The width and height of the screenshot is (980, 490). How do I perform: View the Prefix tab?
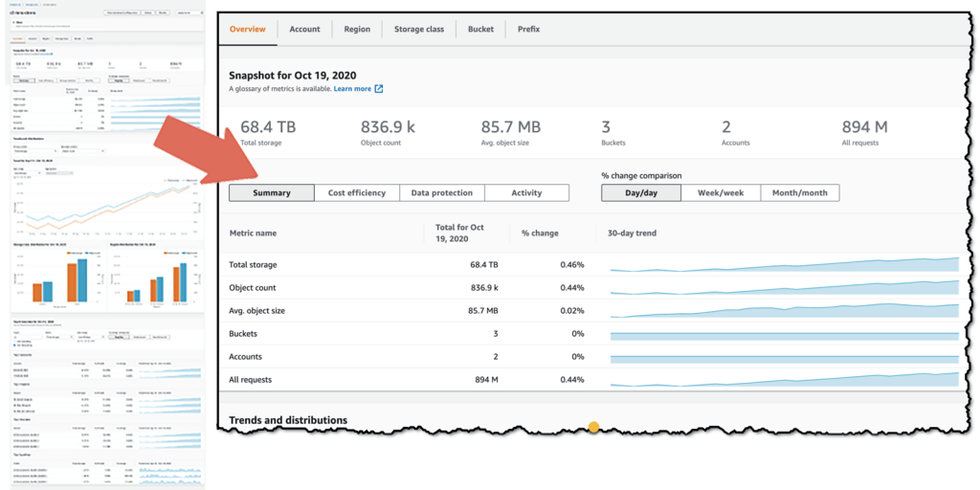pos(528,29)
